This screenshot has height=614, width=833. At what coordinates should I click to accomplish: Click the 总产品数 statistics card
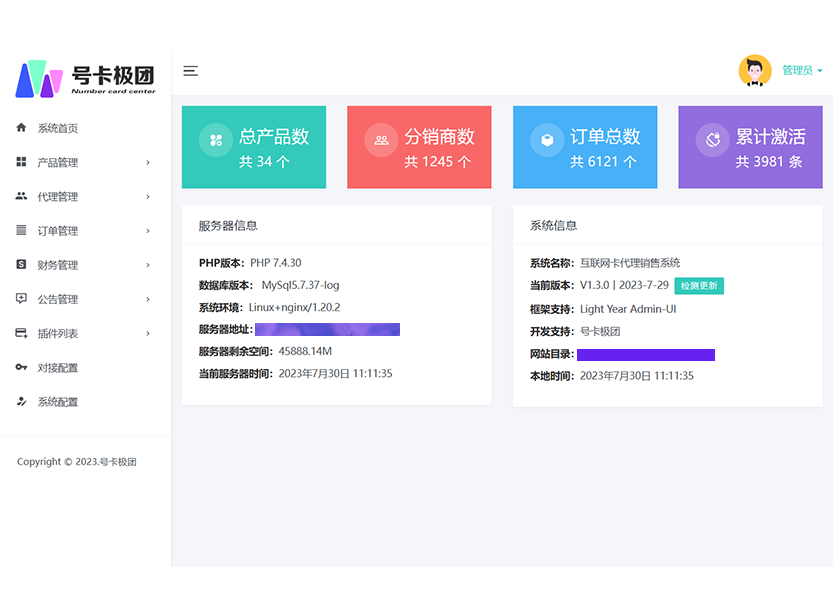253,147
